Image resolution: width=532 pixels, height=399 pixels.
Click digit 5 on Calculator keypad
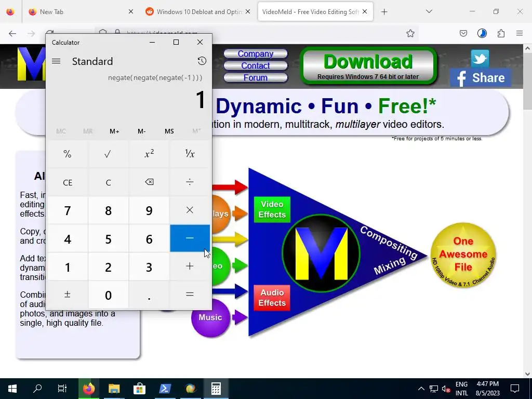(108, 238)
